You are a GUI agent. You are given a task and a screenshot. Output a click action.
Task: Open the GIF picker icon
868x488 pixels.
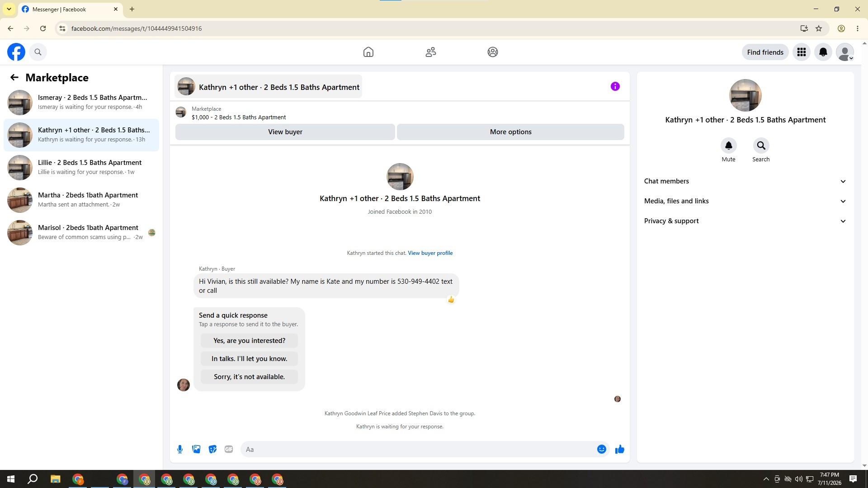tap(229, 449)
